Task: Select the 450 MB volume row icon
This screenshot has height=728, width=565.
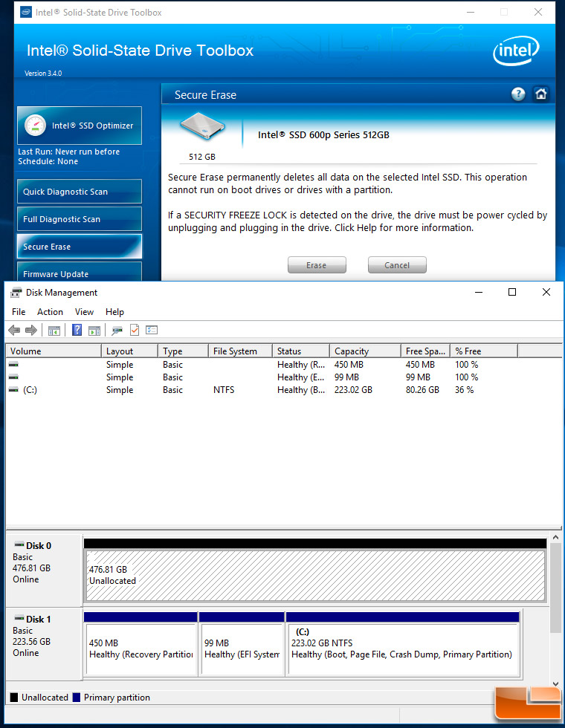Action: (13, 365)
